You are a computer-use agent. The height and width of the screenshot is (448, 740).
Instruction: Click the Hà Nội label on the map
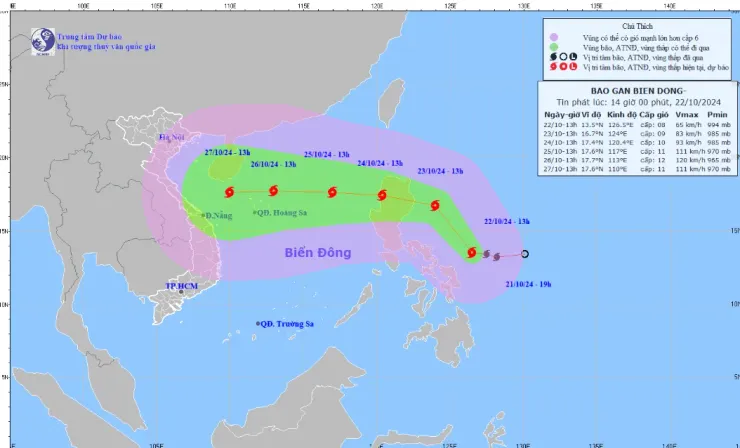click(174, 136)
